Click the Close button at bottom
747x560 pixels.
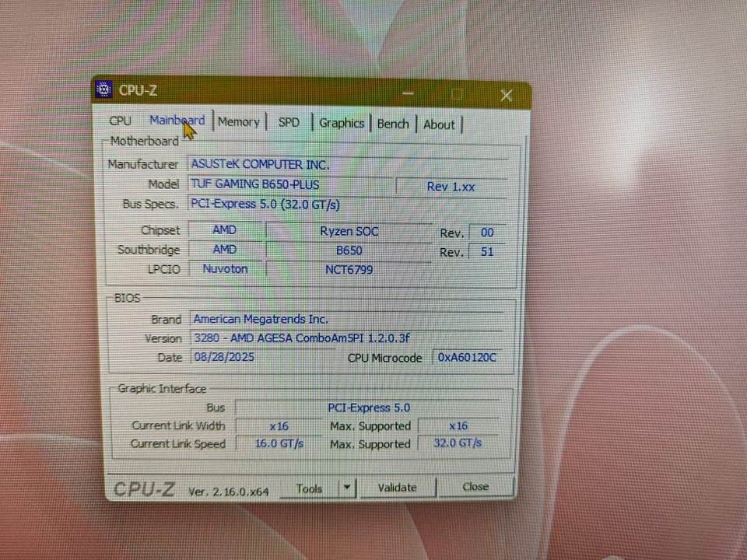(475, 487)
